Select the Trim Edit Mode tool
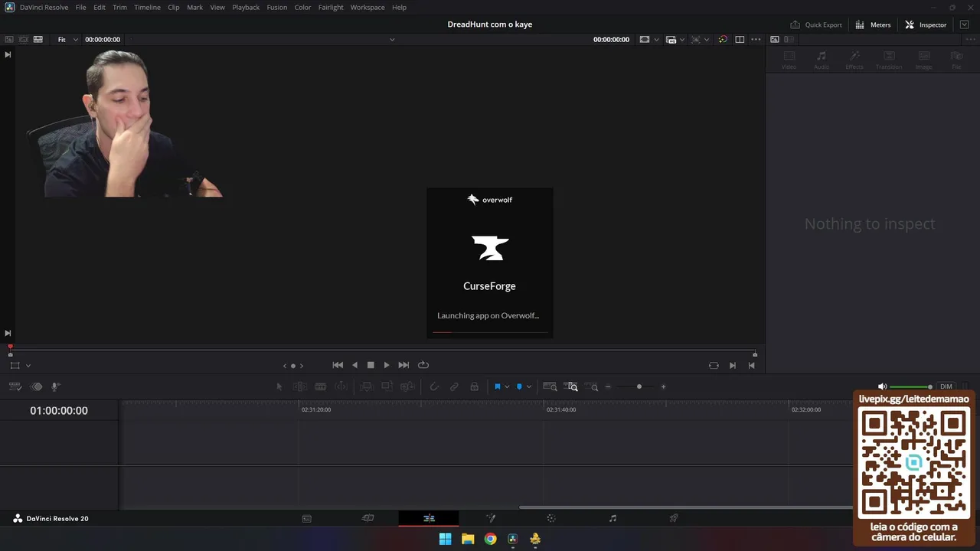 click(300, 386)
